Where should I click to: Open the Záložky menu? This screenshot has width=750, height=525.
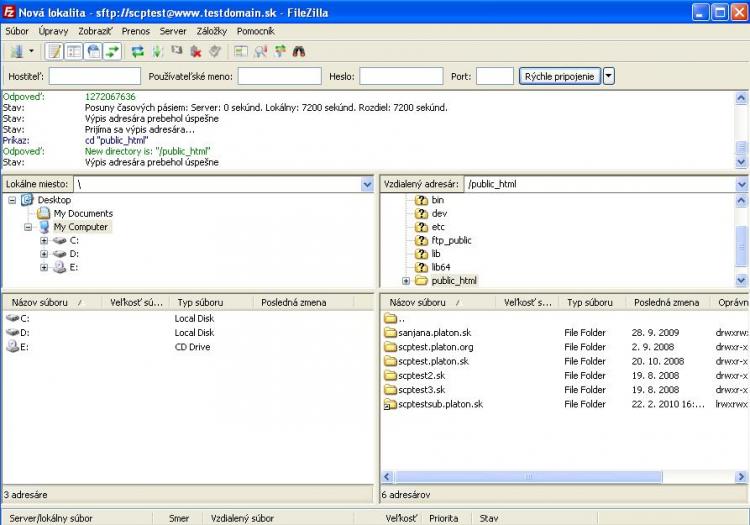pos(211,31)
